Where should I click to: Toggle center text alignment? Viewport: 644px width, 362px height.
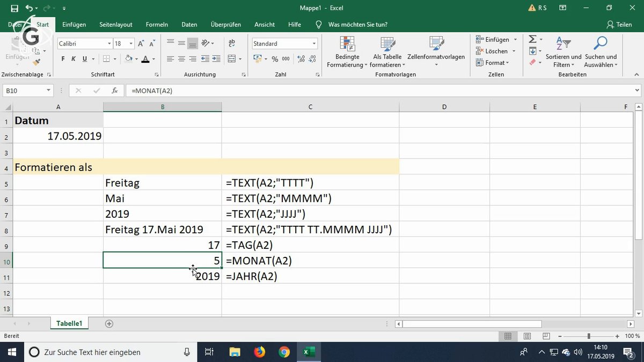coord(181,58)
